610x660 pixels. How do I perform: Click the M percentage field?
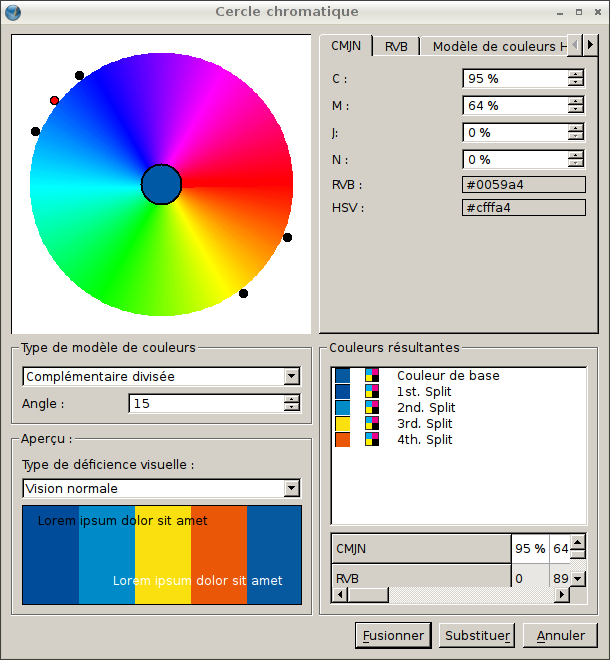[515, 106]
